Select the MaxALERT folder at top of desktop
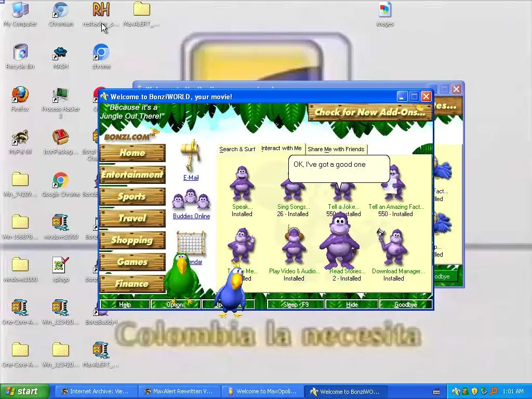The height and width of the screenshot is (399, 532). 141,14
